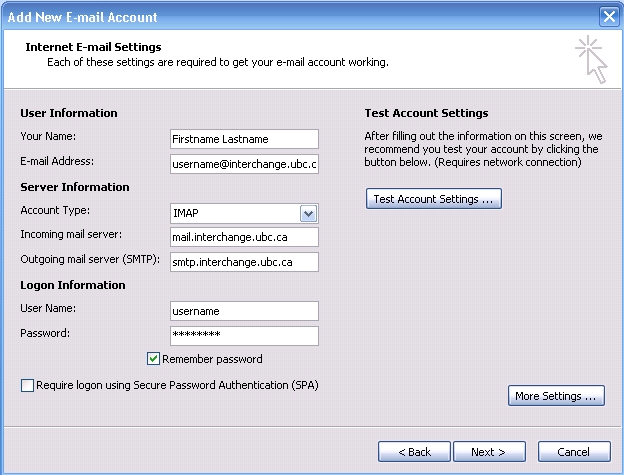Select the User Name input box
624x475 pixels.
[244, 311]
